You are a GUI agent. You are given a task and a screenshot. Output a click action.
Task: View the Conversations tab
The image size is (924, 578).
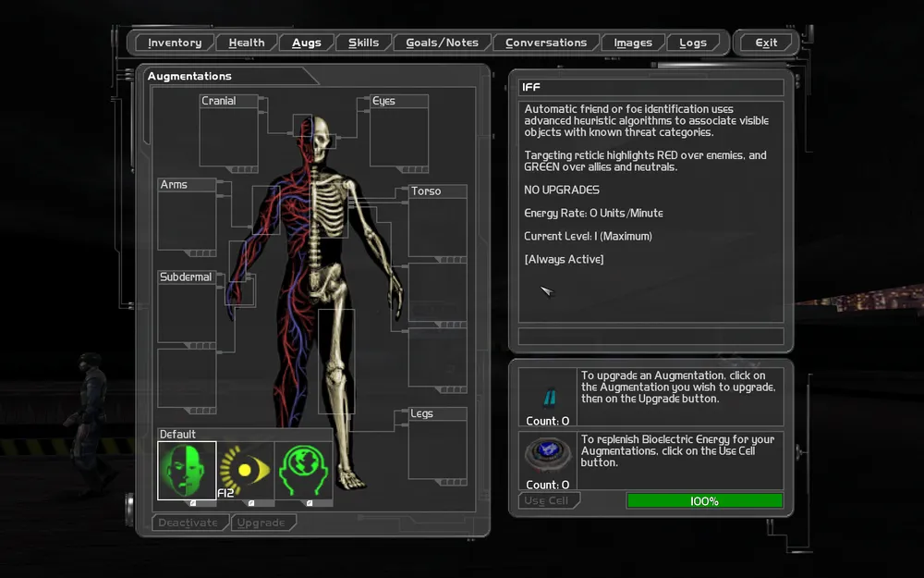(x=545, y=43)
